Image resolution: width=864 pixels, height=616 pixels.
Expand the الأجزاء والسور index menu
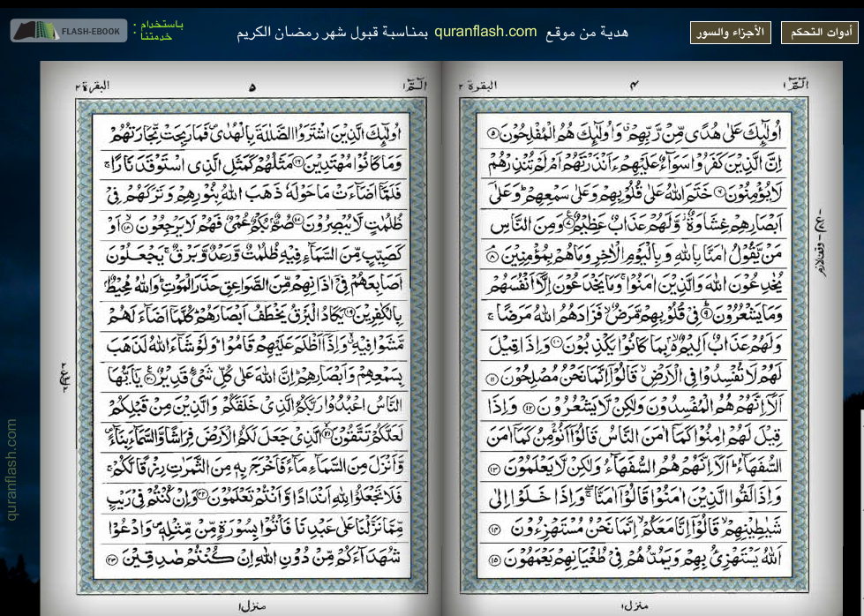tap(730, 33)
